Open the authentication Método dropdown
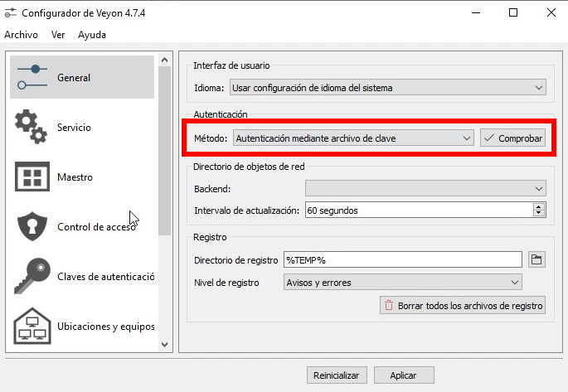568x392 pixels. pyautogui.click(x=353, y=138)
